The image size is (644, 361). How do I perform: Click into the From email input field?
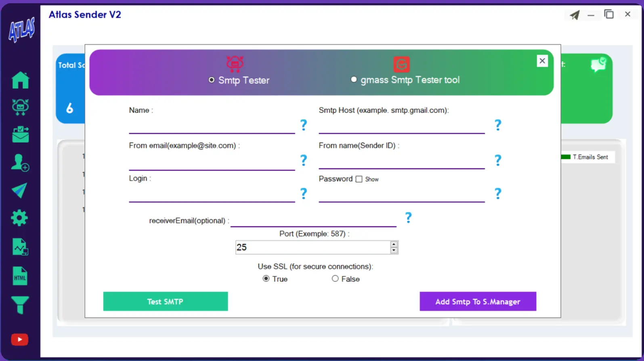click(212, 162)
